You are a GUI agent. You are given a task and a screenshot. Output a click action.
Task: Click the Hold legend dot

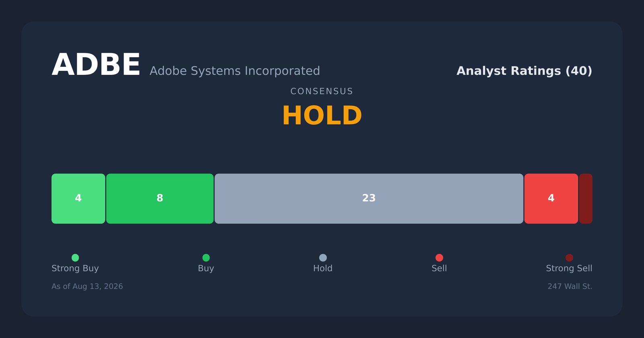pyautogui.click(x=323, y=258)
